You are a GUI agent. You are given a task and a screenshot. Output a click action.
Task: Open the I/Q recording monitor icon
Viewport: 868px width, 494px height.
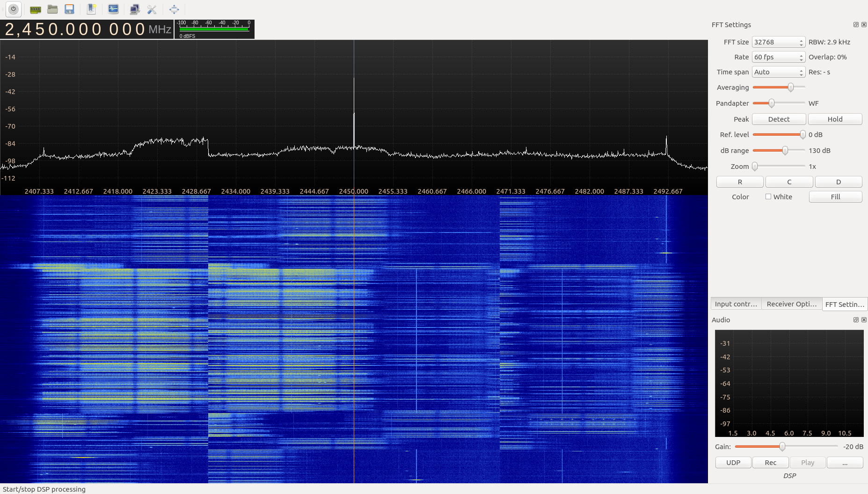tap(113, 9)
